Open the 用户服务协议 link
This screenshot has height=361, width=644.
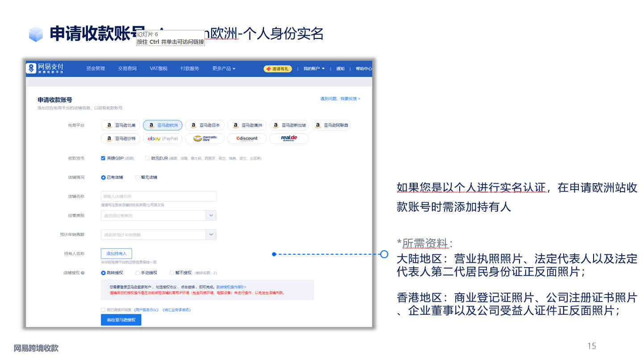(x=146, y=310)
